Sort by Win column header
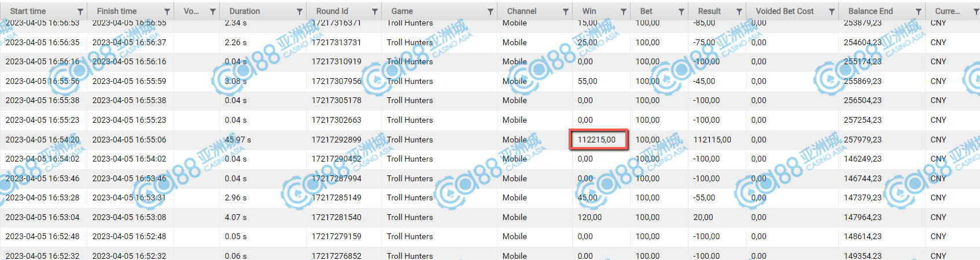 589,11
